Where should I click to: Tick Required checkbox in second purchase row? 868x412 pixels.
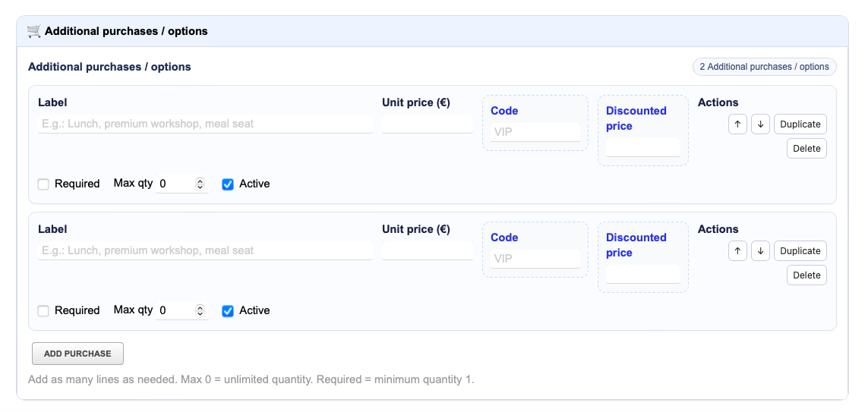tap(43, 311)
